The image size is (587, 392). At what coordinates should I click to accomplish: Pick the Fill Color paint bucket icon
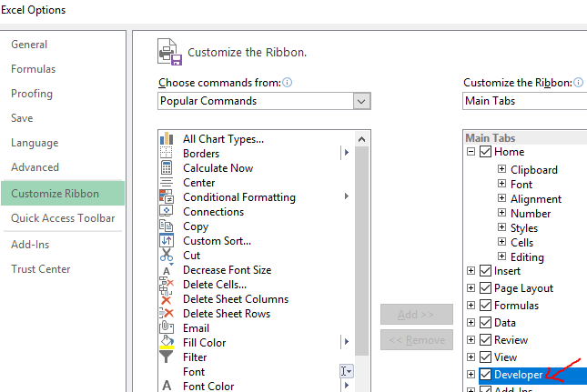(167, 342)
